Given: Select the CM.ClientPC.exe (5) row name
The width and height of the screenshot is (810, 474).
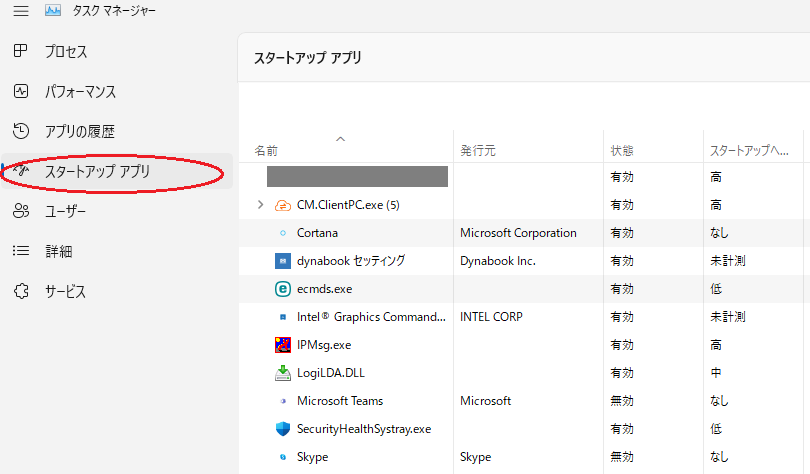Looking at the screenshot, I should [x=348, y=205].
